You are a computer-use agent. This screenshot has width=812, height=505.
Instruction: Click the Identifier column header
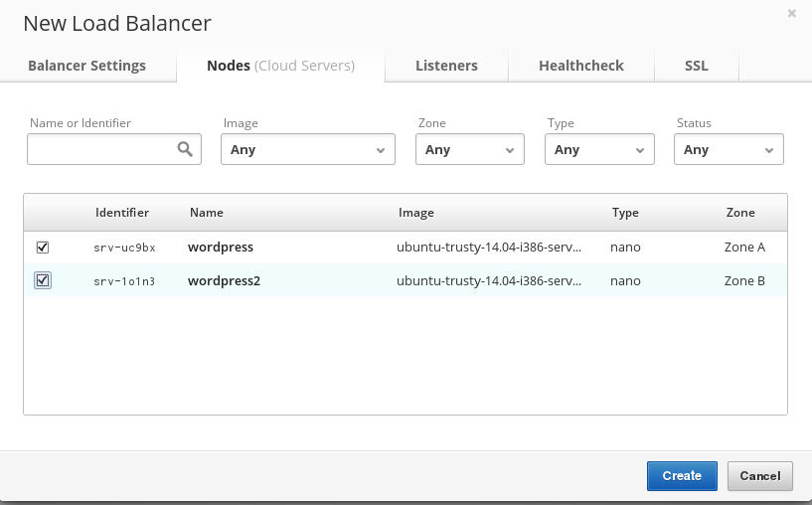point(122,213)
